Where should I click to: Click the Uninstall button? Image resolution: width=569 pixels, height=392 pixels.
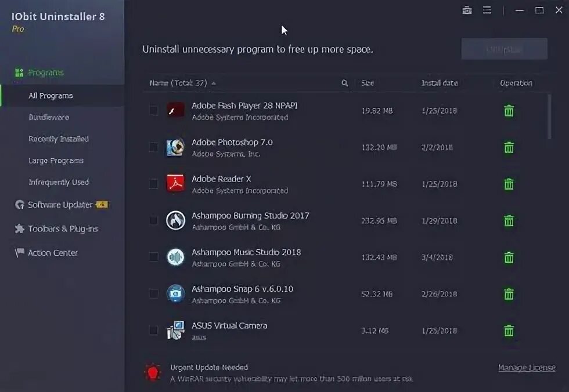[x=505, y=49]
